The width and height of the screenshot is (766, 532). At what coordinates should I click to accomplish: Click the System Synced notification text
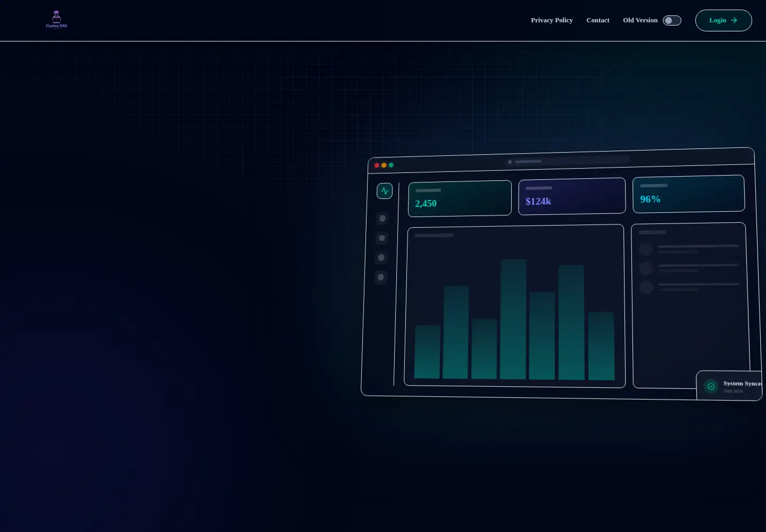coord(743,383)
